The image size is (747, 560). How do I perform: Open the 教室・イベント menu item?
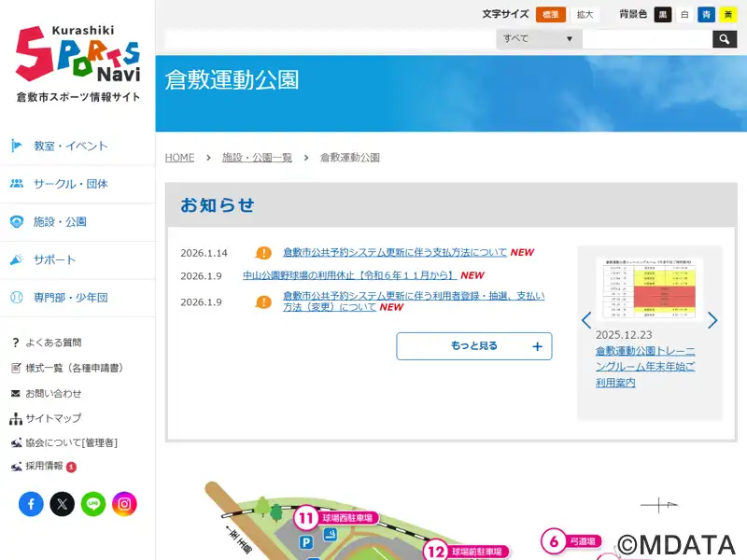[71, 146]
